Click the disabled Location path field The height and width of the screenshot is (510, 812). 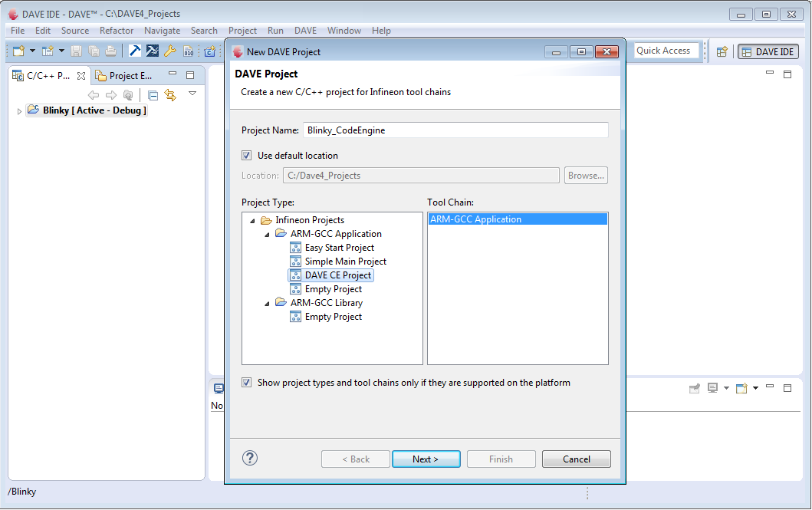point(421,176)
